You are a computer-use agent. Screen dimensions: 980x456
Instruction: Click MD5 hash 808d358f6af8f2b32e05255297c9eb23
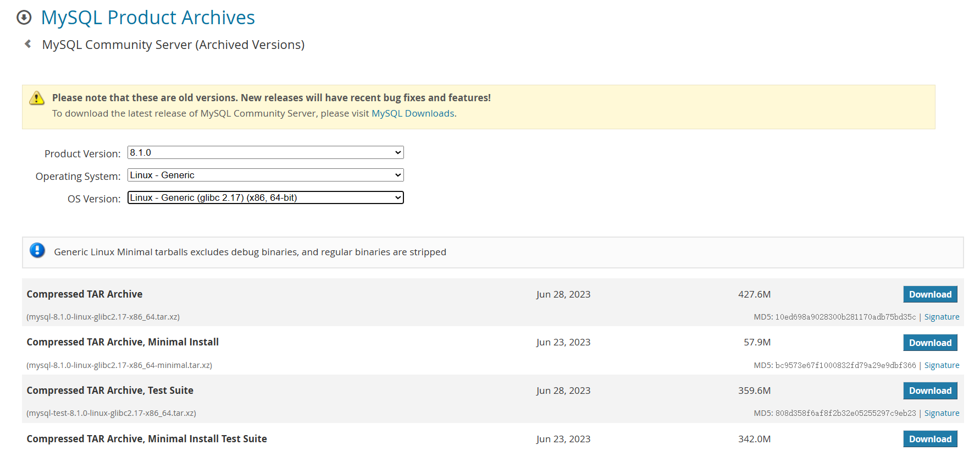(845, 413)
